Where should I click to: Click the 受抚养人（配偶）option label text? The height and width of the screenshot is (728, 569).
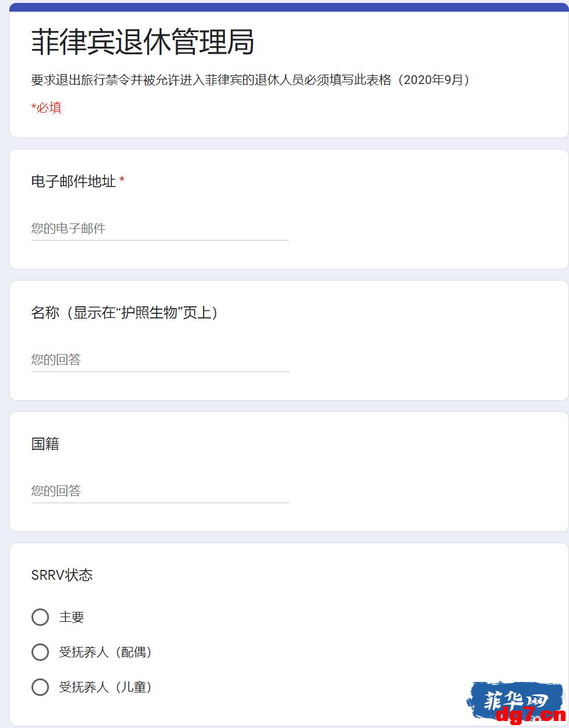106,652
